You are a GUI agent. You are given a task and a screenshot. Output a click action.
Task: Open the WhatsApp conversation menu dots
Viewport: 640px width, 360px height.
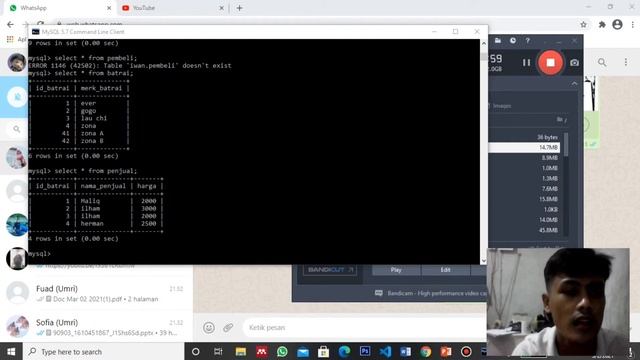coord(626,62)
